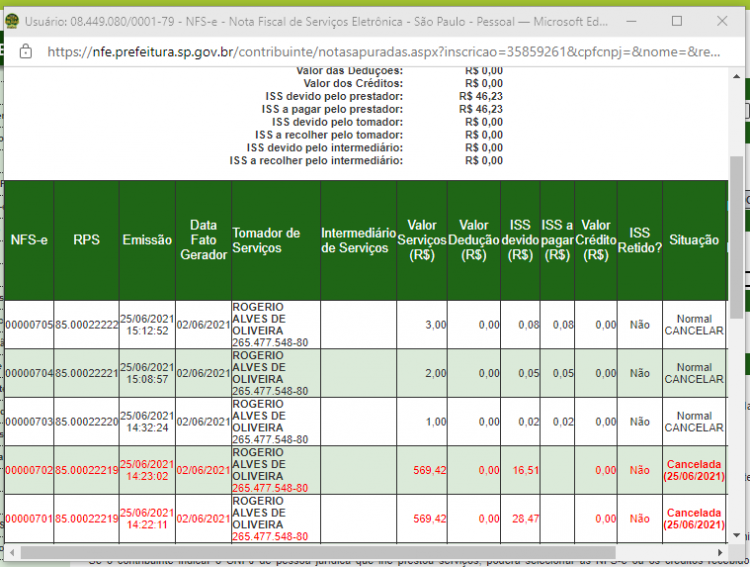Viewport: 750px width, 567px height.
Task: Open cancelled NFS-e 00000701
Action: click(x=29, y=519)
